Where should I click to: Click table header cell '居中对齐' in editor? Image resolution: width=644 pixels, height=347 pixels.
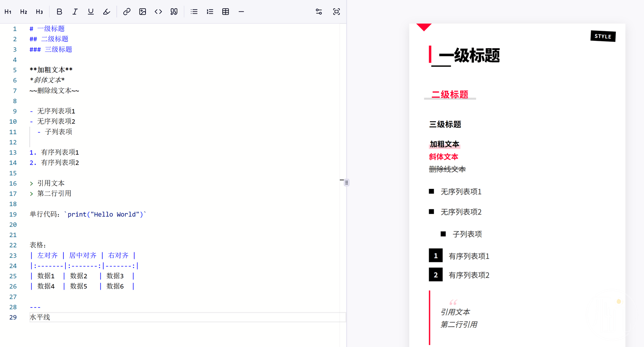pyautogui.click(x=83, y=256)
